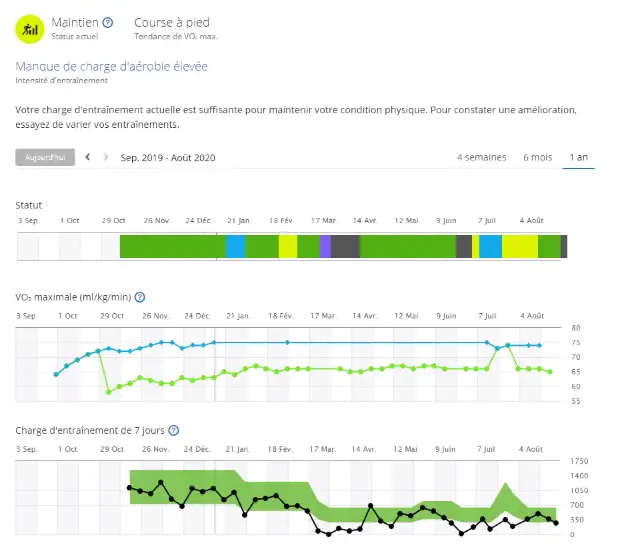The height and width of the screenshot is (553, 644).
Task: Open help icon beside VO₂ maximale
Action: tap(140, 297)
